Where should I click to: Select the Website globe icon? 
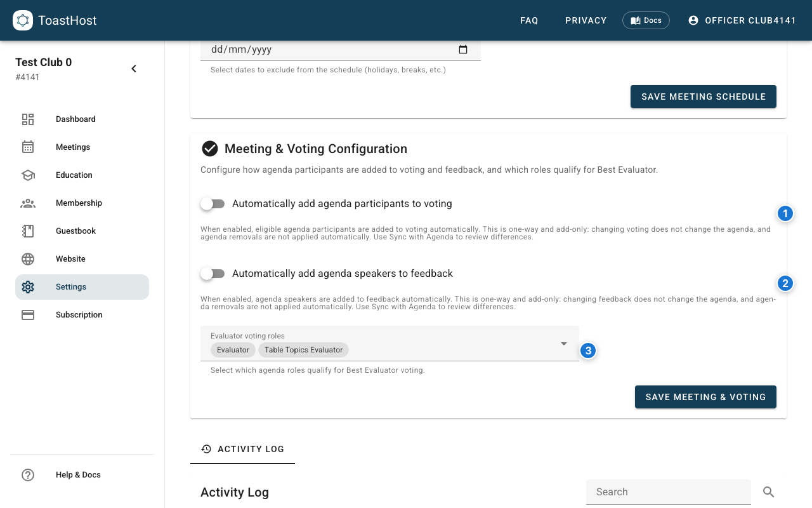pyautogui.click(x=28, y=258)
